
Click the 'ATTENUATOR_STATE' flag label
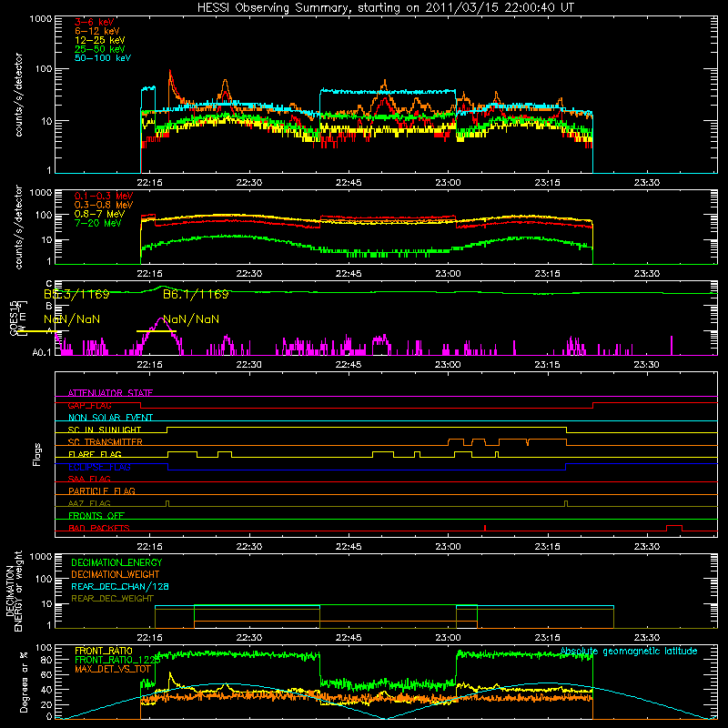point(110,393)
